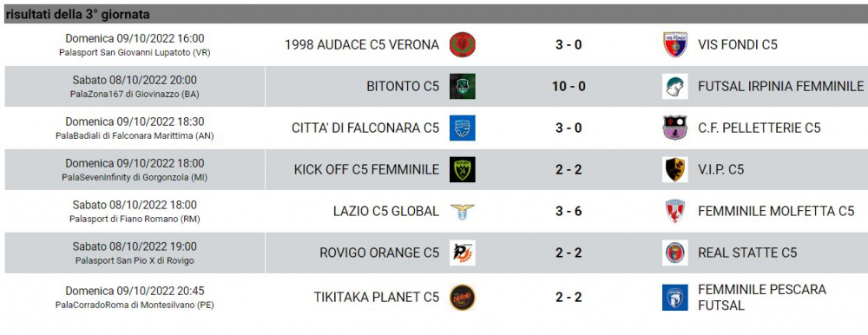Click the Città di Falconara C5 blue logo
The height and width of the screenshot is (335, 868).
[x=463, y=128]
